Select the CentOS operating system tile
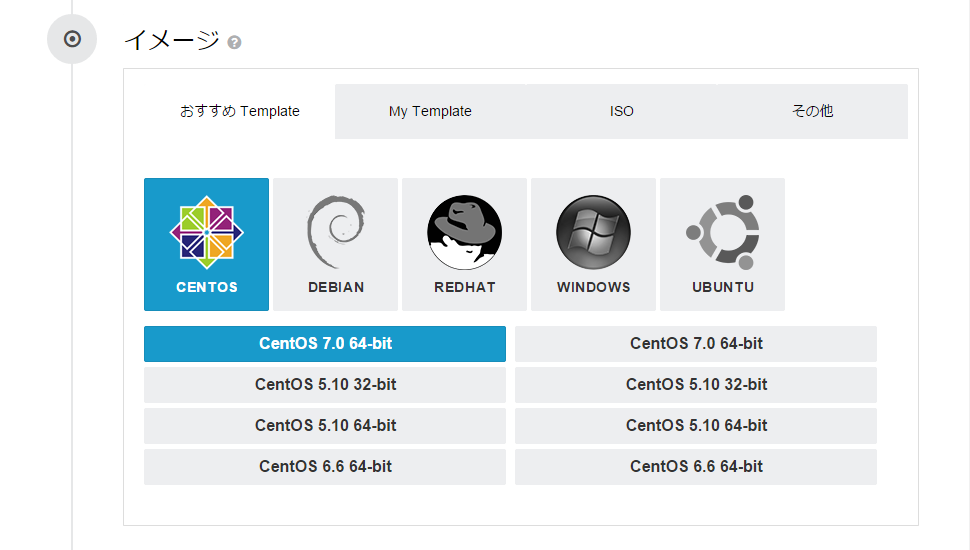Image resolution: width=970 pixels, height=550 pixels. pyautogui.click(x=207, y=244)
